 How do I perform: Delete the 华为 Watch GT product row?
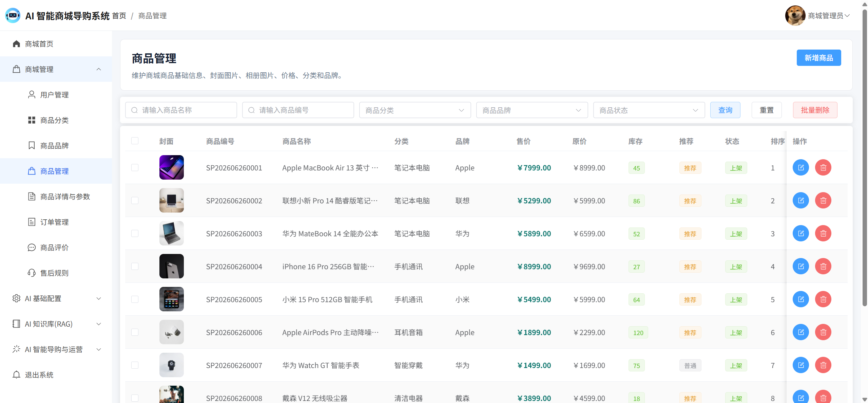coord(823,365)
